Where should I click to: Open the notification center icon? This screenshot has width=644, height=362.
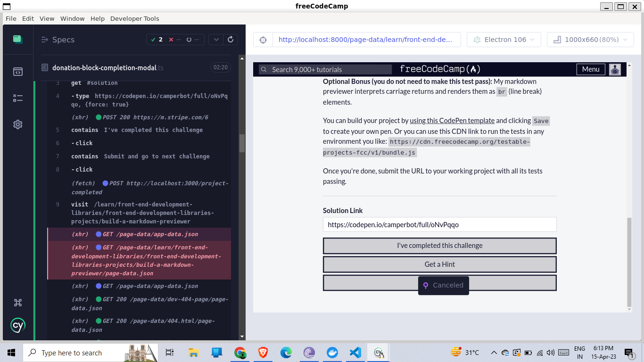(x=628, y=353)
